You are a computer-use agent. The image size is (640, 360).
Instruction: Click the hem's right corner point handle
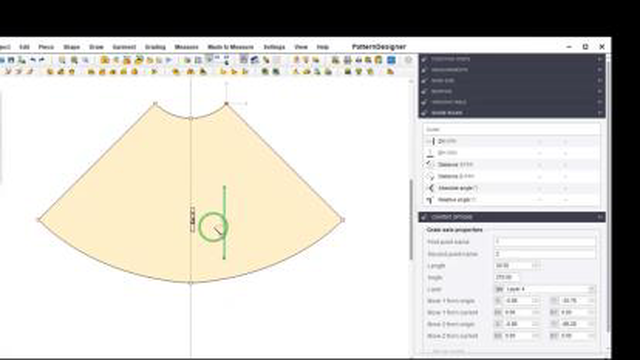(343, 220)
